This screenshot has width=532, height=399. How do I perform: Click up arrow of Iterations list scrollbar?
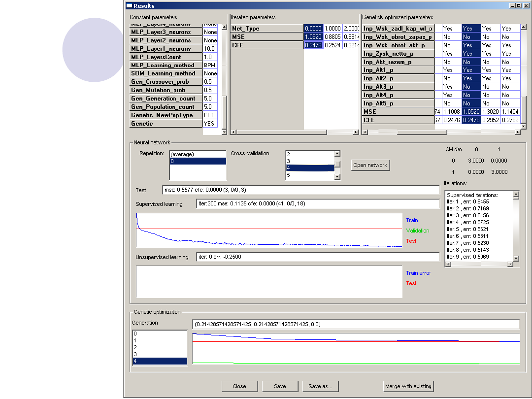[516, 195]
